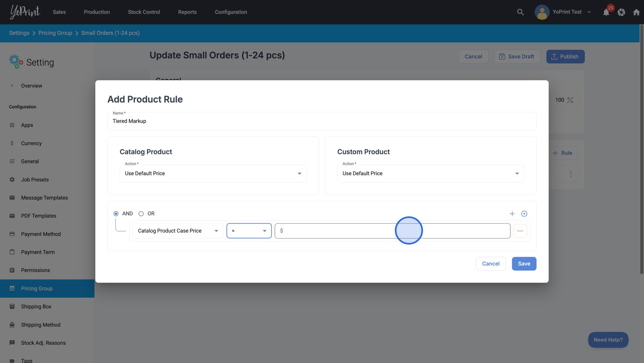Screen dimensions: 644x363
Task: Open the notifications bell
Action: pyautogui.click(x=606, y=12)
